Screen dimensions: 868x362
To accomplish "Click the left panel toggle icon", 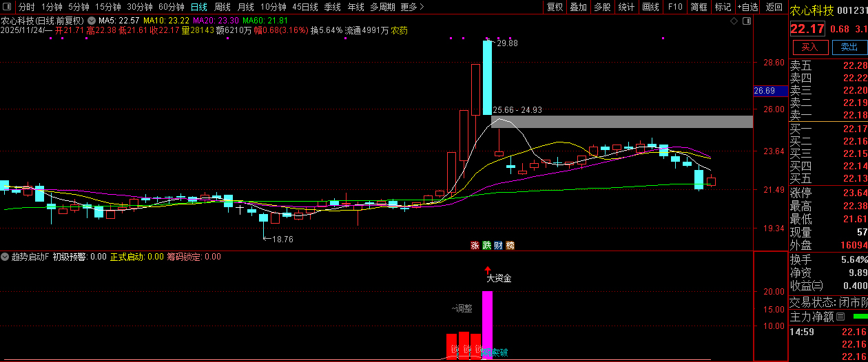I will (x=6, y=7).
